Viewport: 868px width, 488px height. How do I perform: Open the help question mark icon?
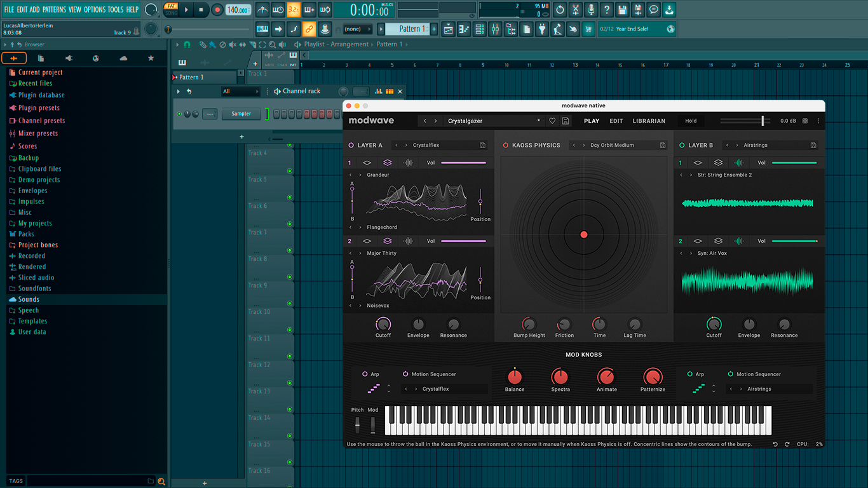pos(607,10)
